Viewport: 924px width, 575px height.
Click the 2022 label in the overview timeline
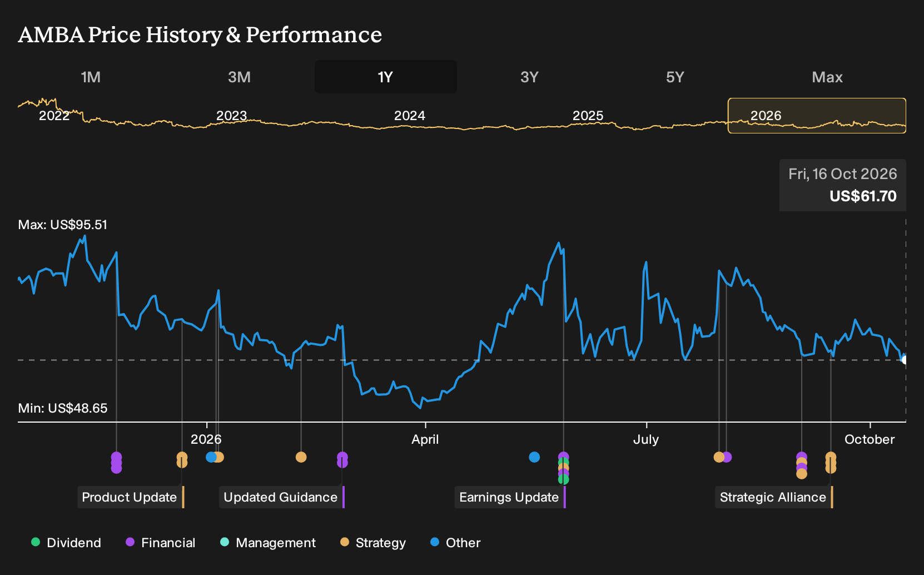pos(54,116)
